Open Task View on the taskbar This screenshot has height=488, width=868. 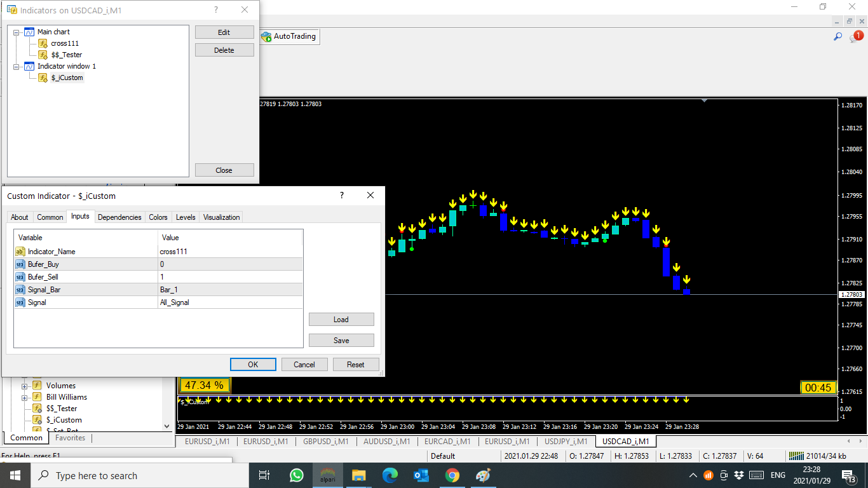click(264, 475)
